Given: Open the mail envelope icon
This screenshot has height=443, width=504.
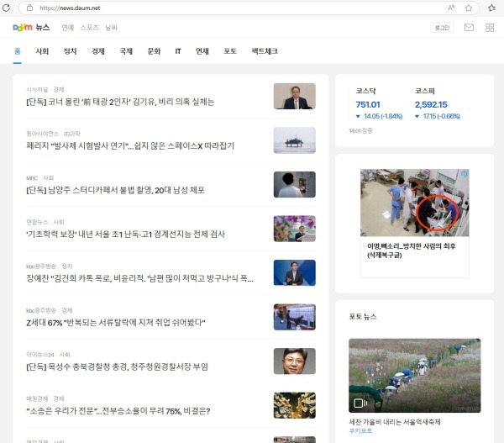Looking at the screenshot, I should [469, 28].
